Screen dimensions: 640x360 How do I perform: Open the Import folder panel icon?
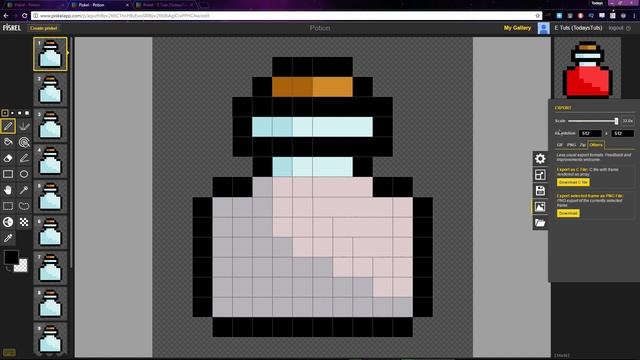pyautogui.click(x=540, y=223)
